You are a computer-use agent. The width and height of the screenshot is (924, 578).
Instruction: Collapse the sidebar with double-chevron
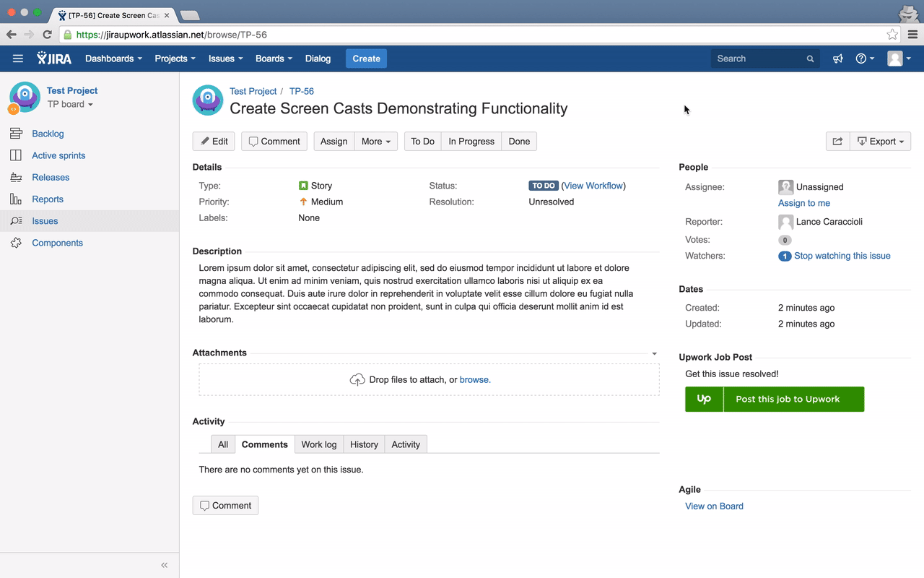pyautogui.click(x=165, y=565)
